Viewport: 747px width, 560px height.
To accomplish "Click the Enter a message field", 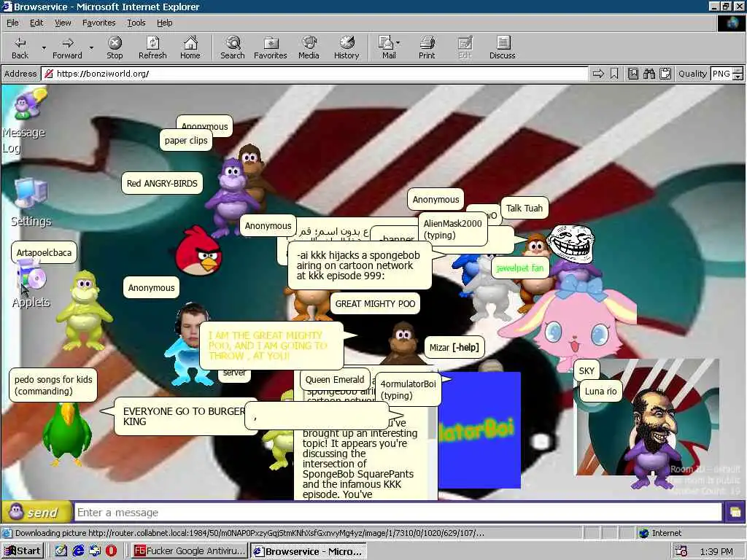I will (398, 513).
